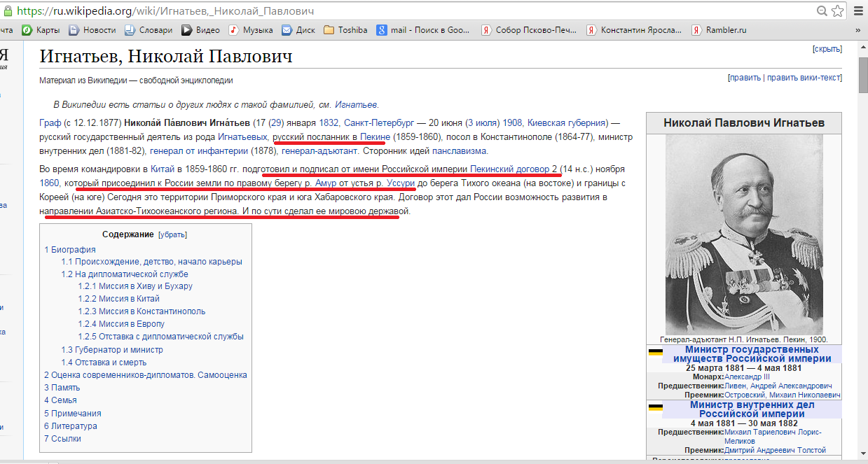Click the [скрыть] hide link

pyautogui.click(x=827, y=49)
